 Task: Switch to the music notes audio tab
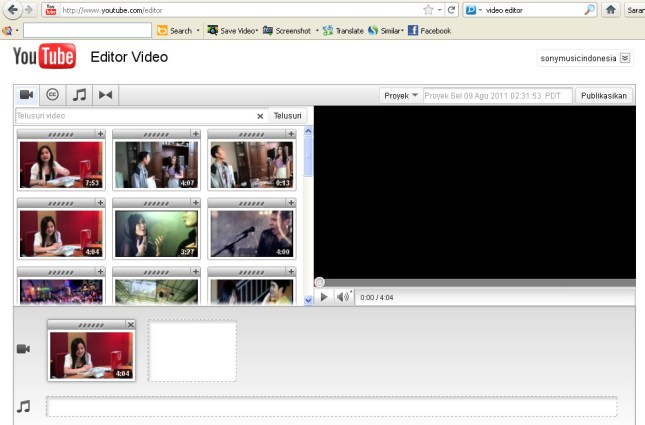point(79,95)
